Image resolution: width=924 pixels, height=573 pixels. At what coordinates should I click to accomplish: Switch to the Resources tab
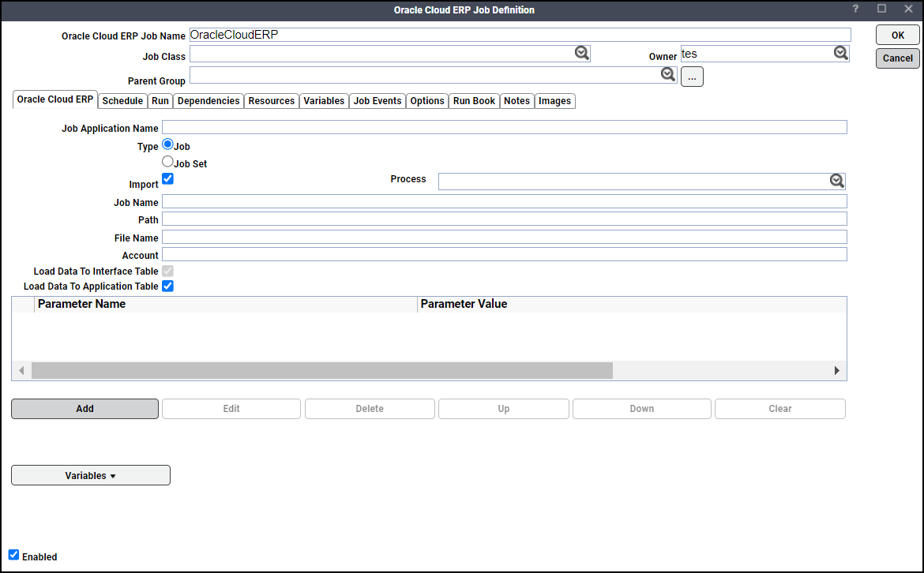tap(271, 101)
